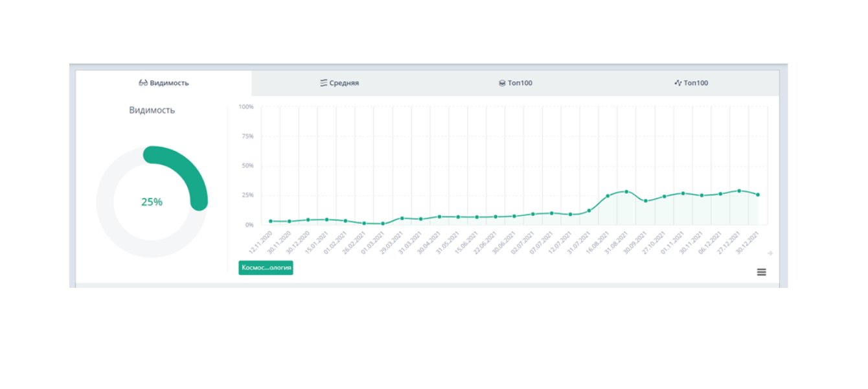Switch to the Средняя tab
Screen dimensions: 868x389
[339, 83]
